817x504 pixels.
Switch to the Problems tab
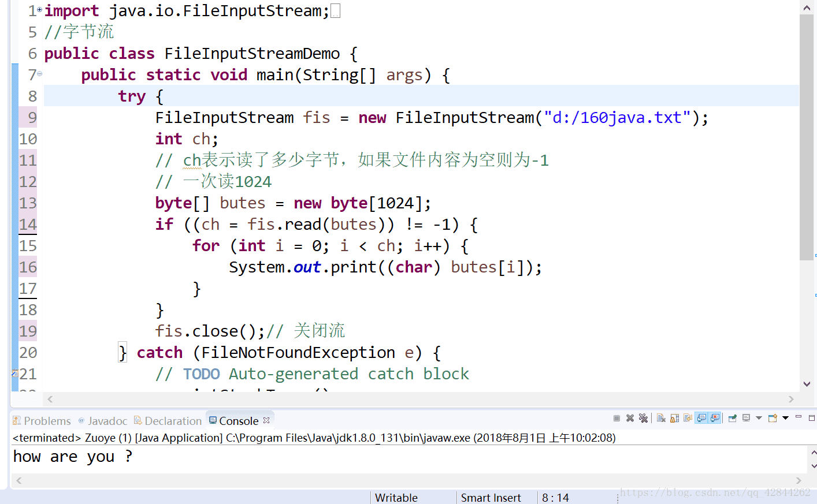(42, 421)
